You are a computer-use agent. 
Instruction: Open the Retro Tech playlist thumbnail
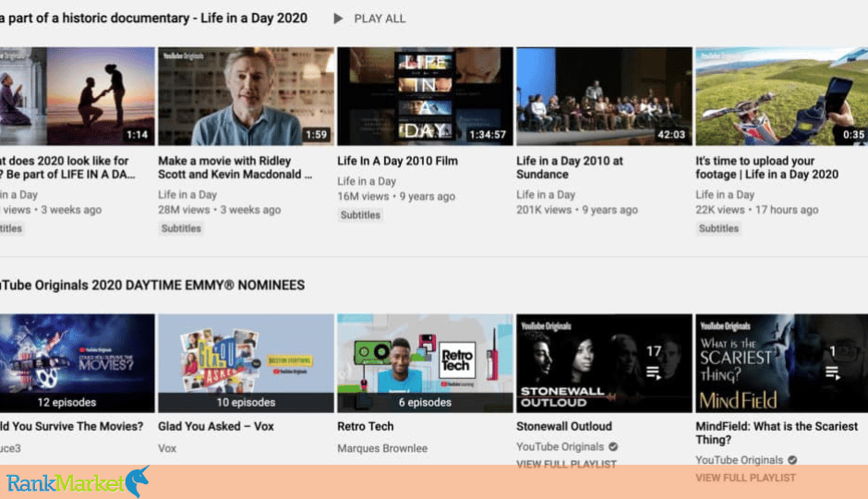[x=425, y=363]
